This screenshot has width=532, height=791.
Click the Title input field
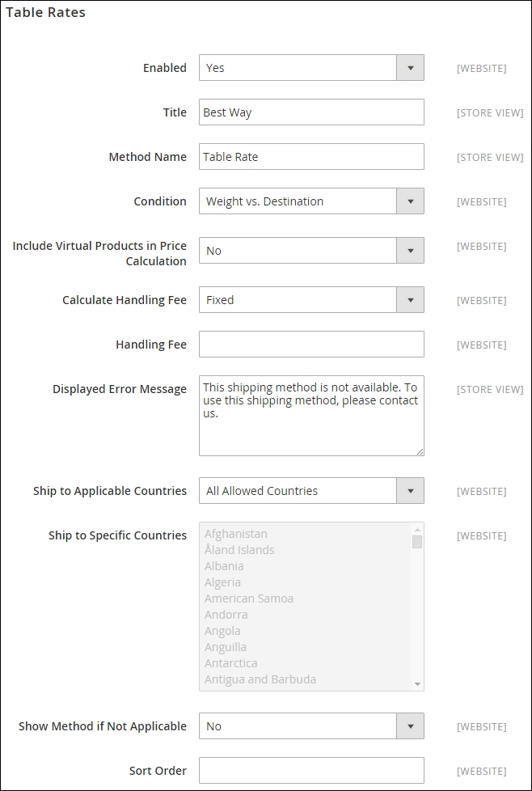point(311,112)
